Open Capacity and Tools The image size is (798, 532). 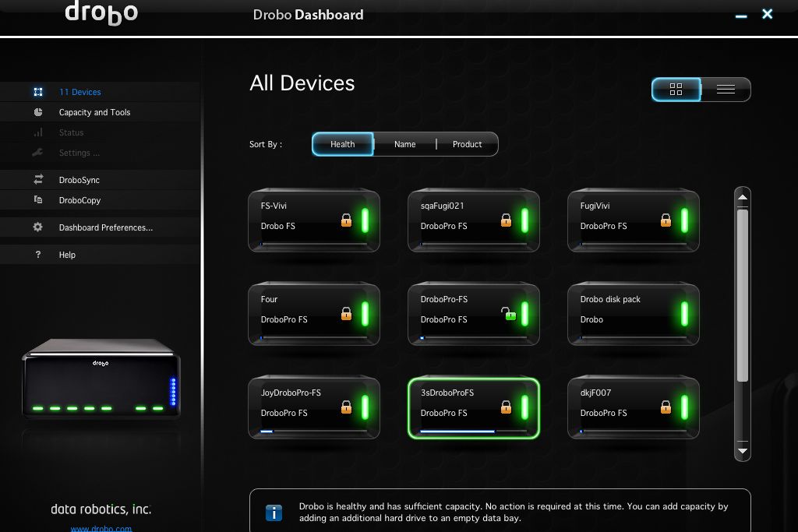point(101,112)
